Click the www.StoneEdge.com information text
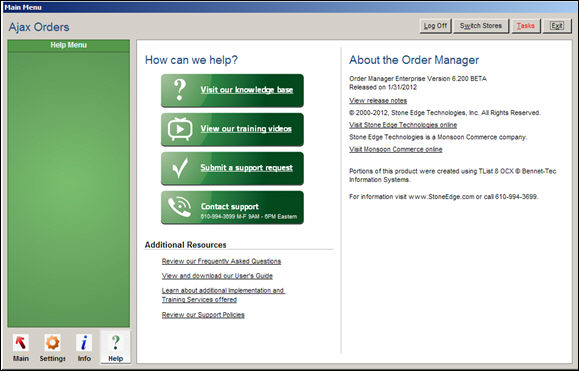The width and height of the screenshot is (579, 371). coord(444,197)
